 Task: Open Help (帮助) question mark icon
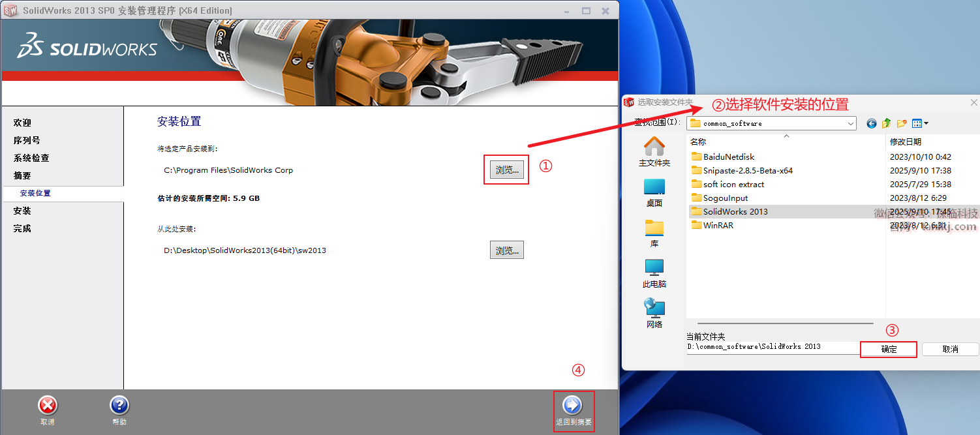119,406
